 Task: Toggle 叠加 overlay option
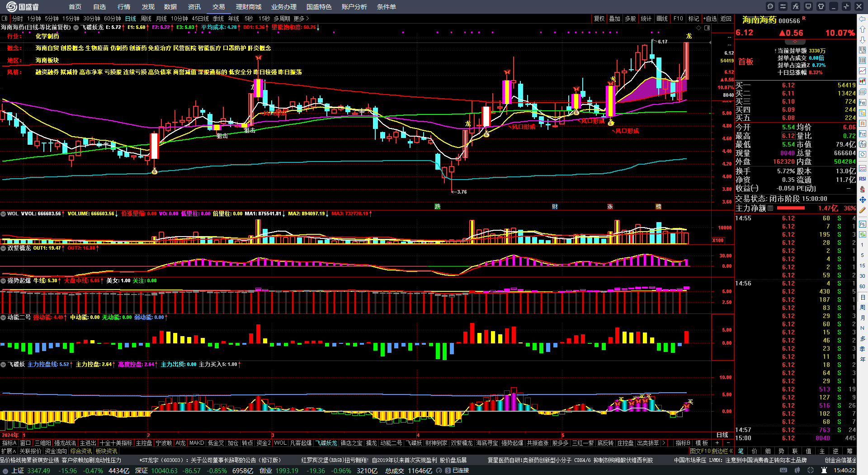click(614, 19)
